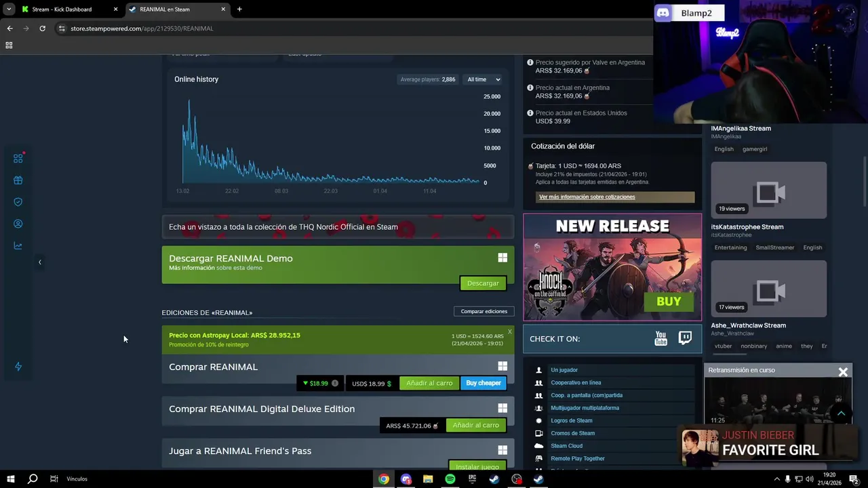Collapse the left sidebar with chevron arrow
Image resolution: width=868 pixels, height=488 pixels.
coord(39,262)
